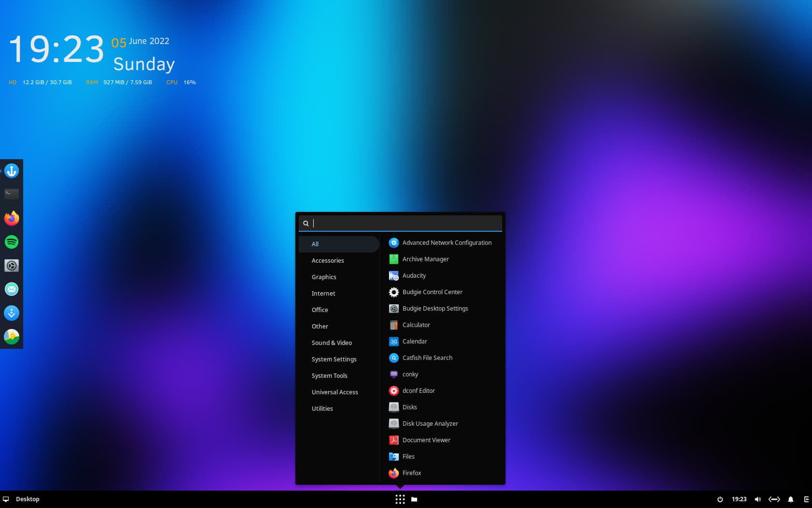Open the volume speaker icon in tray

[x=757, y=499]
